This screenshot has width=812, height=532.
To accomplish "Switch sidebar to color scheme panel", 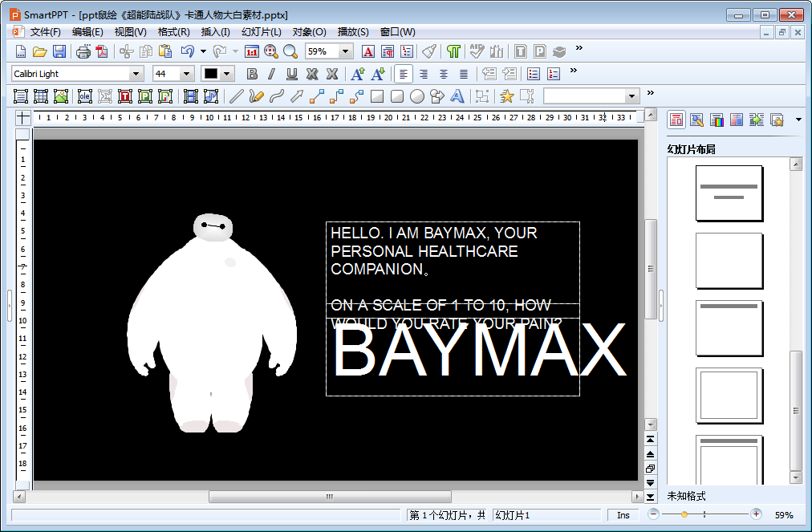I will (x=717, y=120).
